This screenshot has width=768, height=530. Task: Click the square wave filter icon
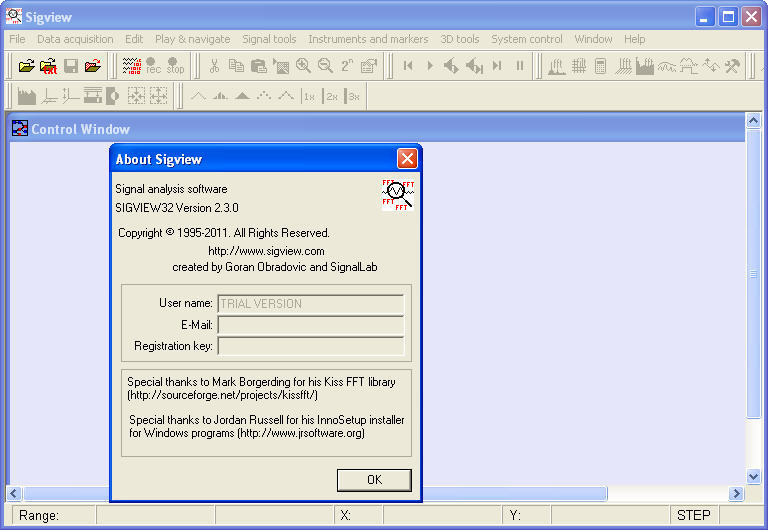(689, 66)
